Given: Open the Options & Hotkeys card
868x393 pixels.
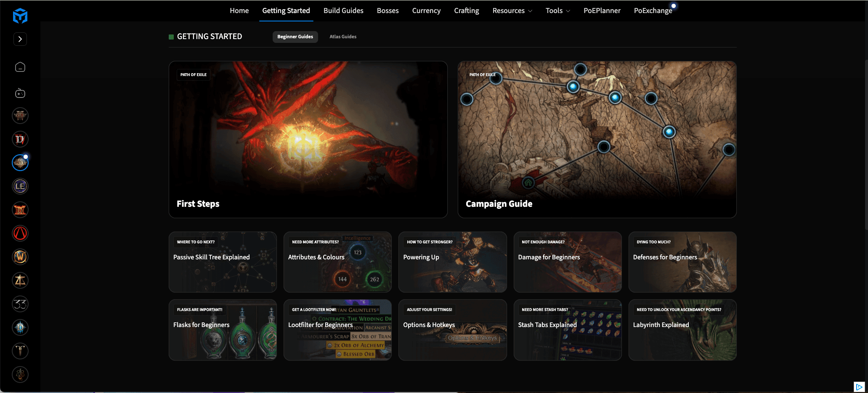Looking at the screenshot, I should (x=452, y=330).
